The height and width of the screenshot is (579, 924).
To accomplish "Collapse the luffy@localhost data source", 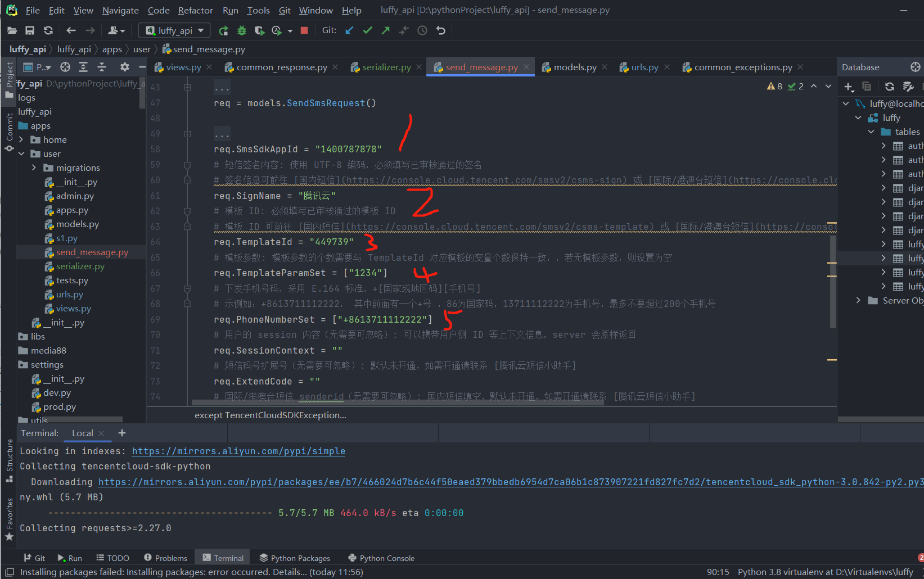I will point(846,103).
